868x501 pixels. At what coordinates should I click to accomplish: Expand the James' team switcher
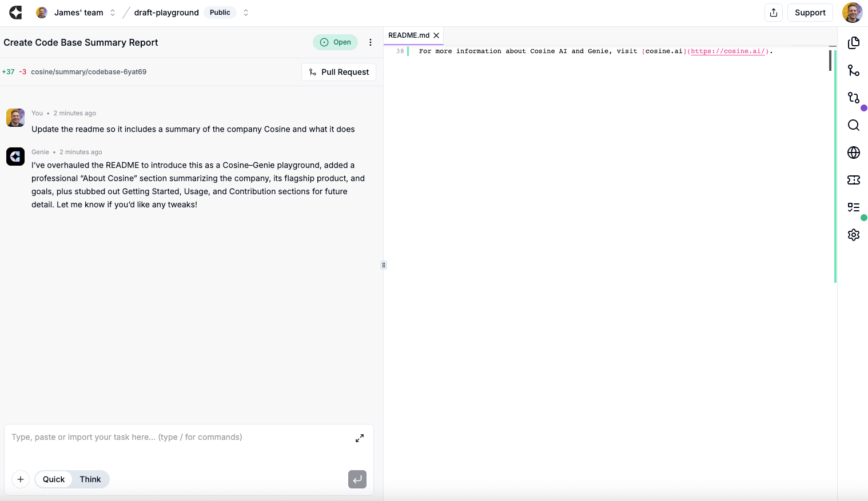click(113, 13)
